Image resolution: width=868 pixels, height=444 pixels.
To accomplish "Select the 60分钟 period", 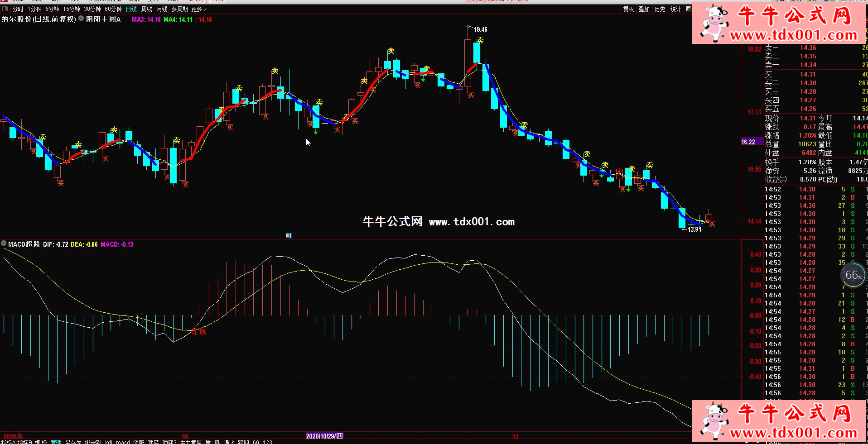I will (113, 9).
